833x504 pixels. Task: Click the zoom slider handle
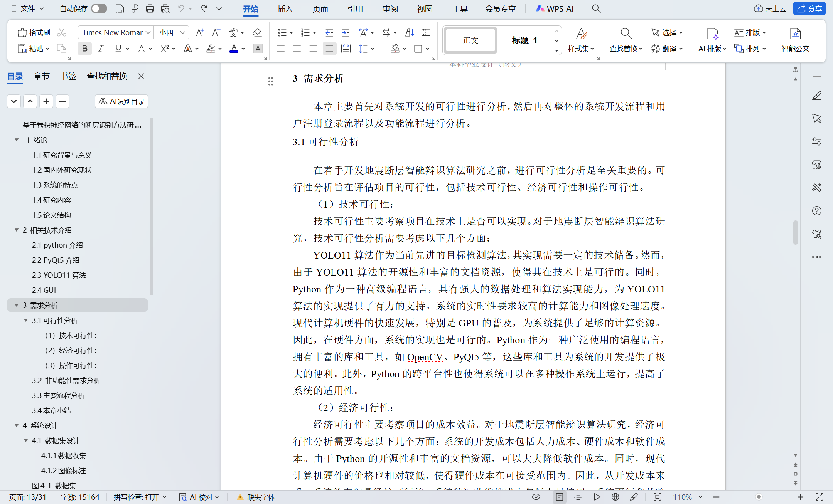click(759, 497)
